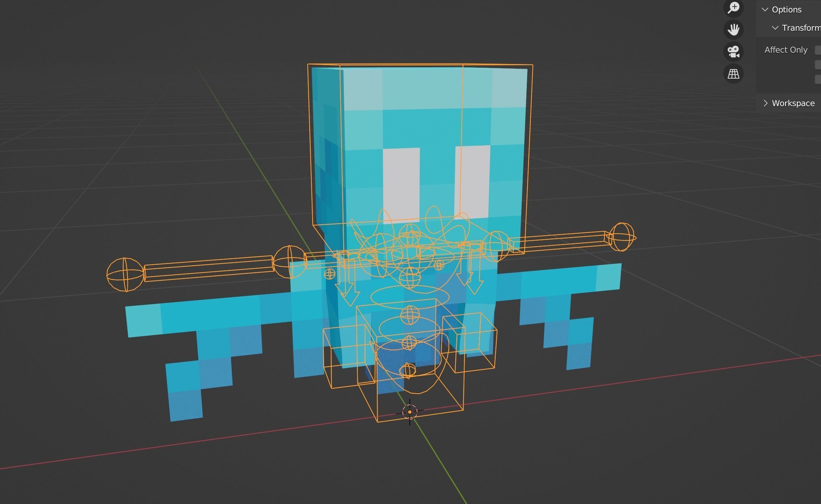Click the 3D cursor at the origin
Image resolution: width=821 pixels, height=504 pixels.
click(x=410, y=412)
